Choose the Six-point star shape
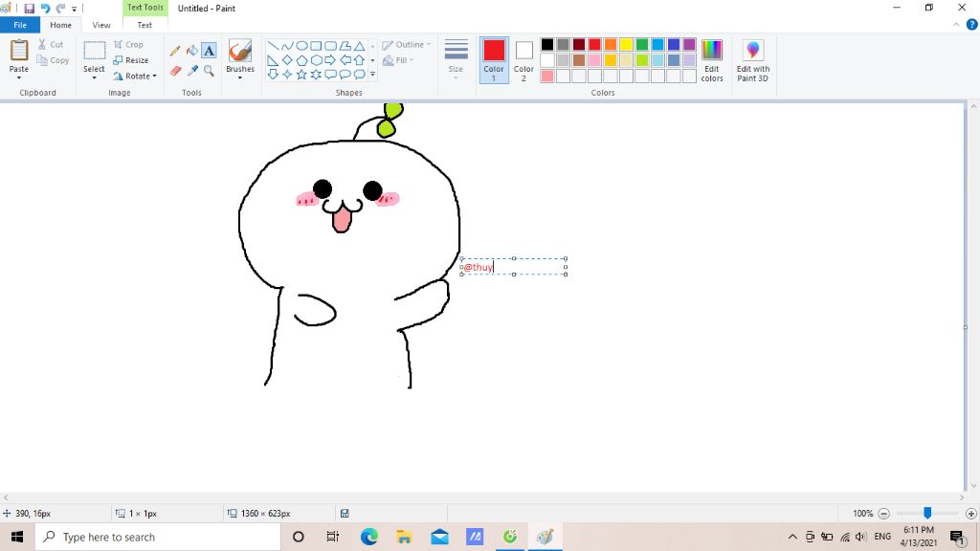Viewport: 980px width, 551px height. 316,75
